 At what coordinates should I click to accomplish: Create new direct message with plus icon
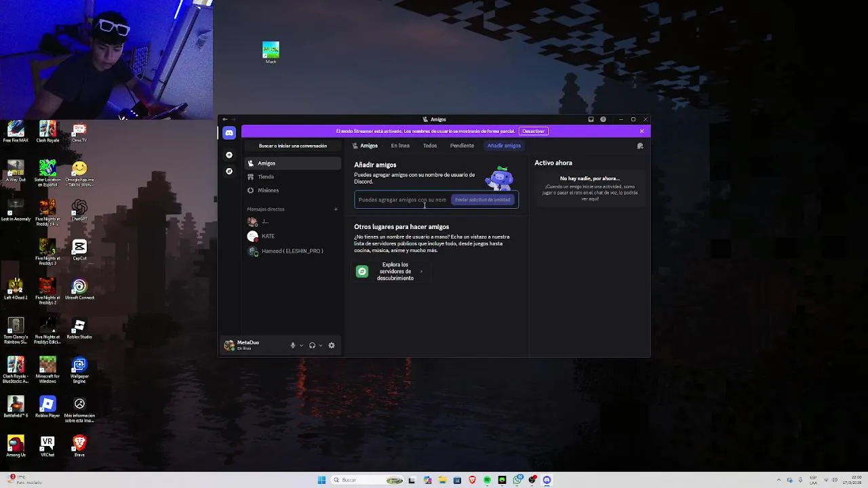pos(336,209)
